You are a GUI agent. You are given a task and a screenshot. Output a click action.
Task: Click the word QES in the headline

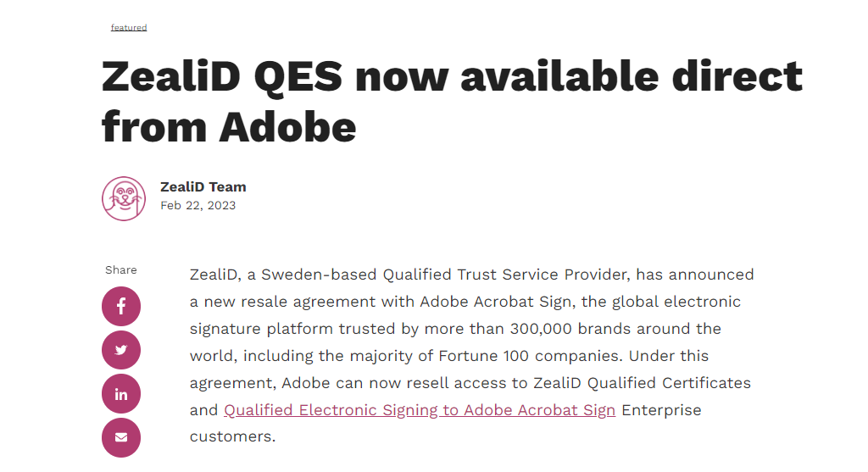298,76
